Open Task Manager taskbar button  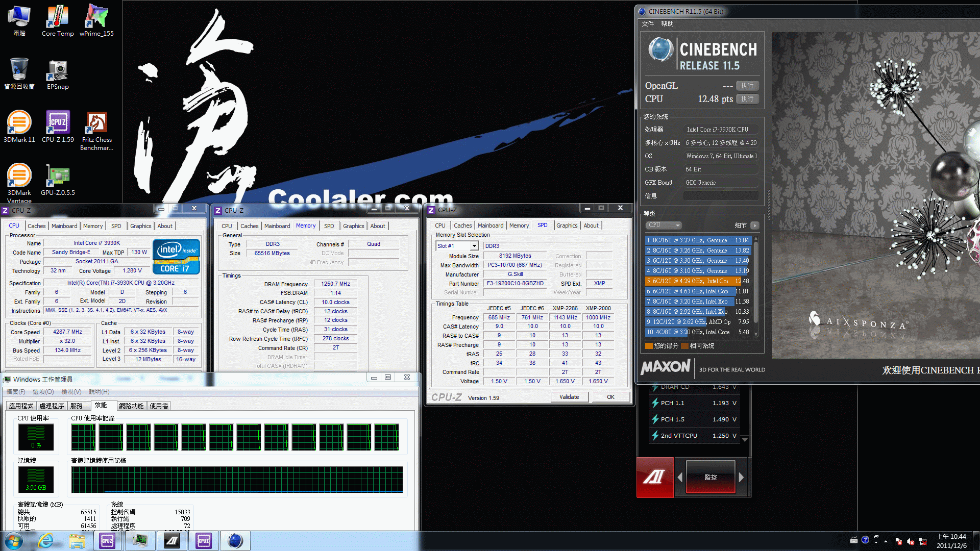[140, 541]
